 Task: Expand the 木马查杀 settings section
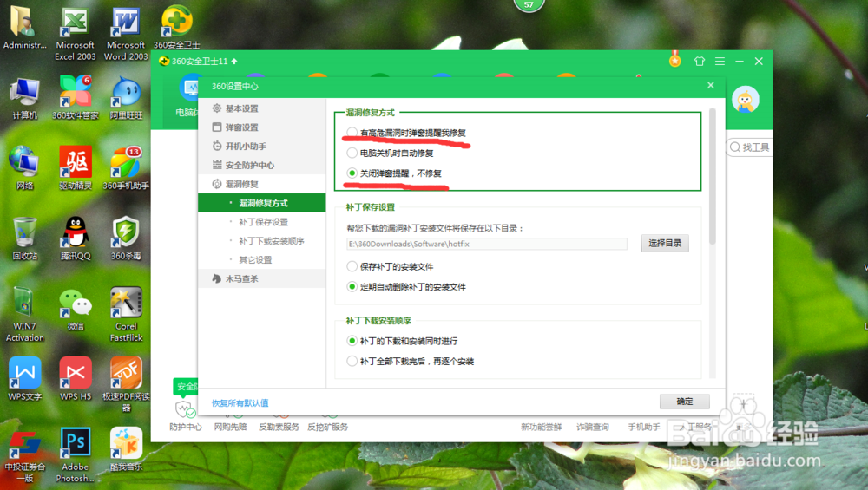[262, 278]
